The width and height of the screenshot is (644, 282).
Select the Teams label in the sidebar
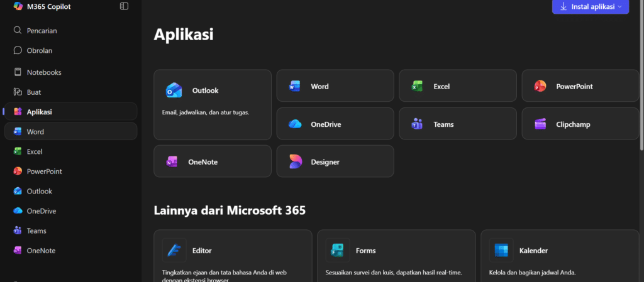click(36, 230)
